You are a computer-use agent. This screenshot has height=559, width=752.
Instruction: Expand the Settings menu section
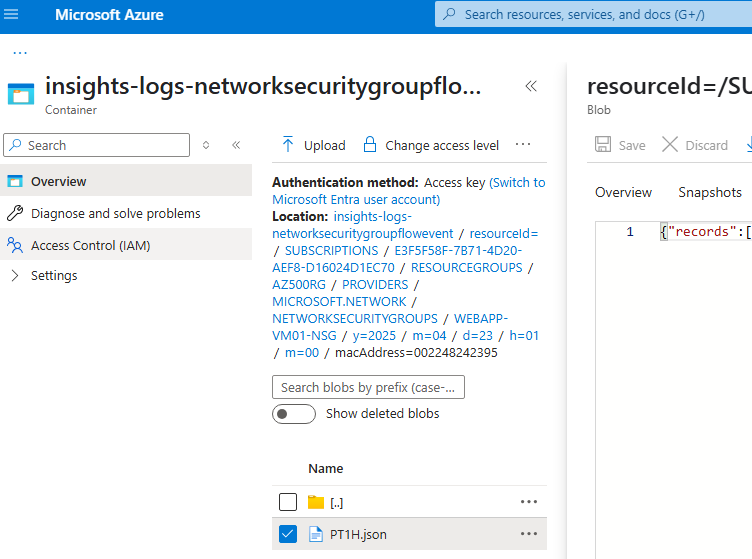[x=14, y=275]
